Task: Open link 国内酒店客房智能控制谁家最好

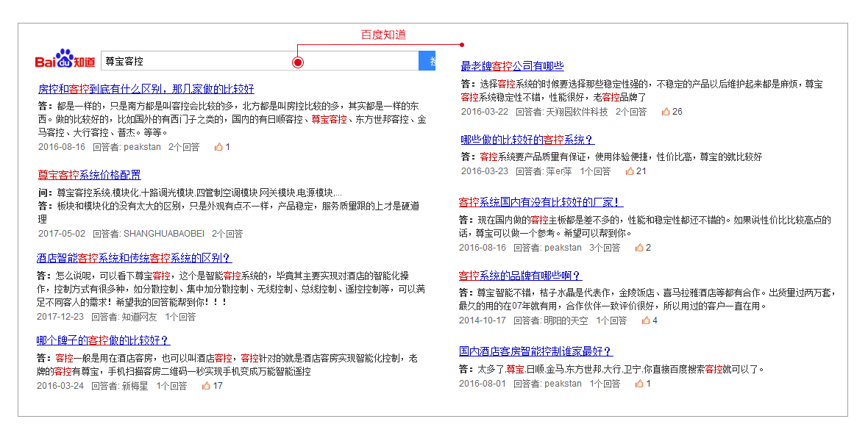Action: pyautogui.click(x=536, y=351)
